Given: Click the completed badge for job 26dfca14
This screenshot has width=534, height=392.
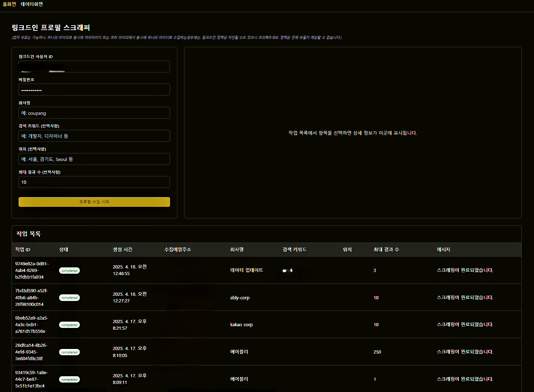Looking at the screenshot, I should pyautogui.click(x=69, y=352).
